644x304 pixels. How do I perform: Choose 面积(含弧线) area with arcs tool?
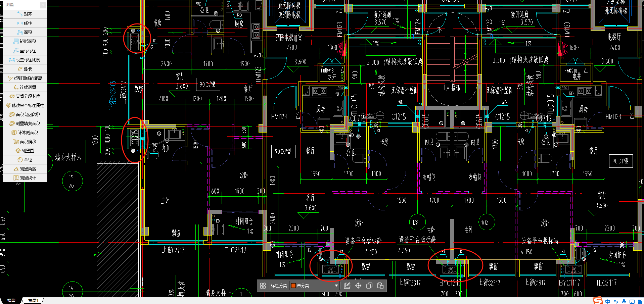pyautogui.click(x=25, y=114)
